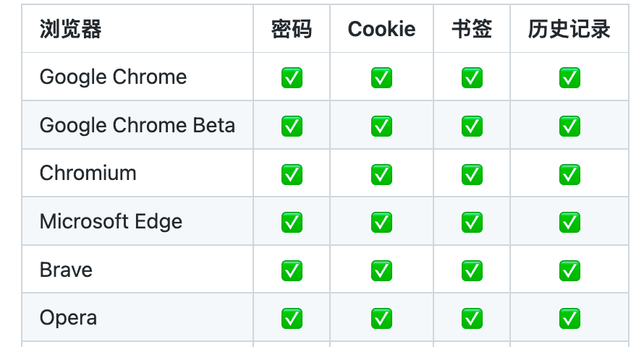Click Opera's history (历史记录) checkmark
This screenshot has height=347, width=644.
pyautogui.click(x=569, y=318)
